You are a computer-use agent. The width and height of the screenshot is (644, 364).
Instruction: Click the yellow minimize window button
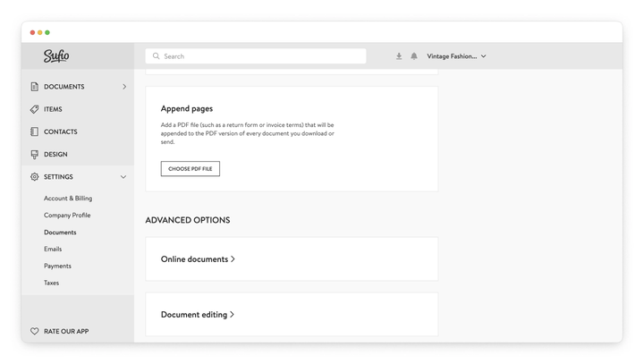click(x=40, y=32)
